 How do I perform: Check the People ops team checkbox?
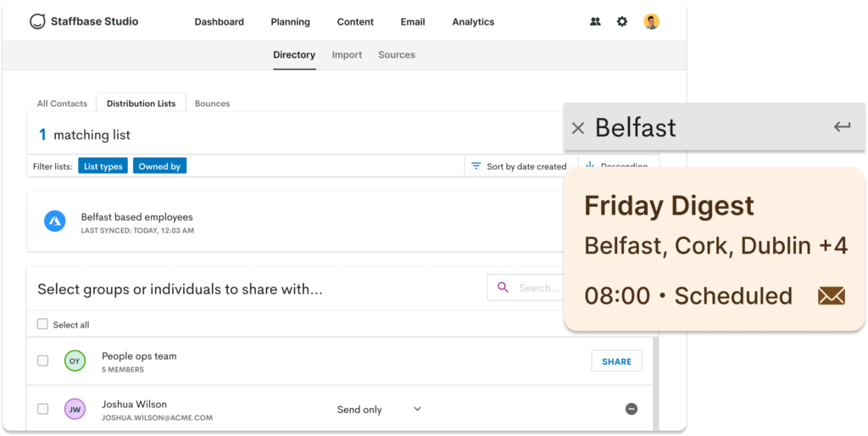tap(42, 361)
